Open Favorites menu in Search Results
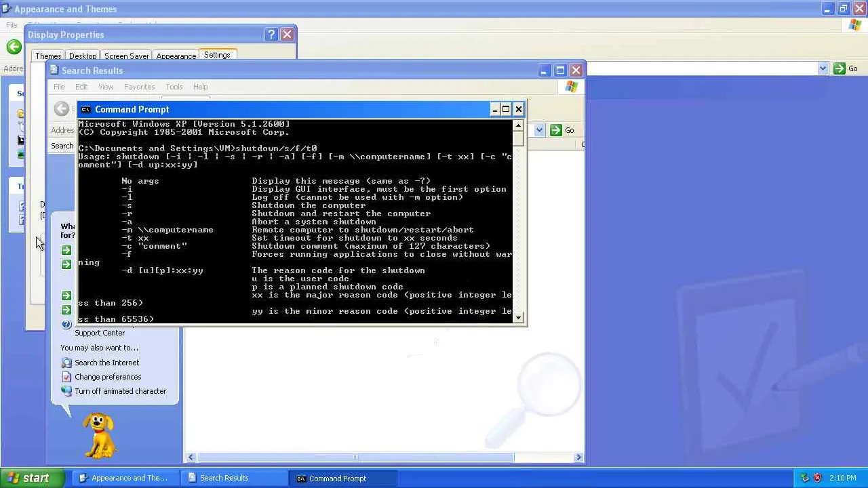The width and height of the screenshot is (868, 488). tap(139, 87)
